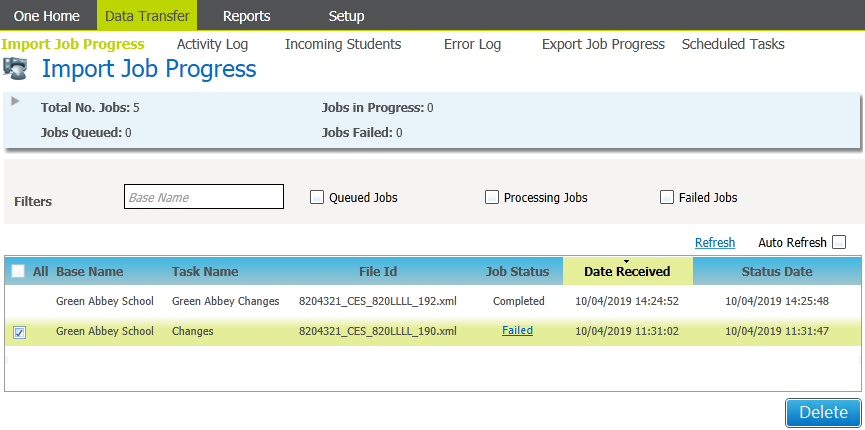This screenshot has width=865, height=430.
Task: Open the Failed job status link
Action: click(517, 331)
